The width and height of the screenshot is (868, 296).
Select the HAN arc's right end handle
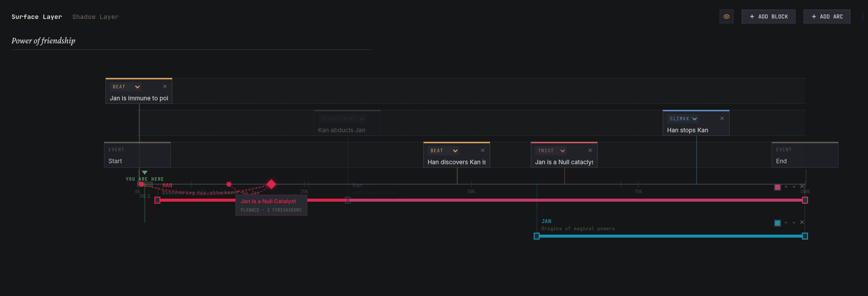click(805, 200)
